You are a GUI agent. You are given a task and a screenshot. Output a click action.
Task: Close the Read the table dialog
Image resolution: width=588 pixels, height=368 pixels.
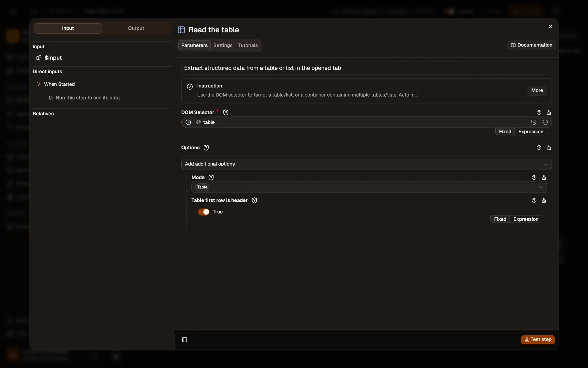point(550,26)
